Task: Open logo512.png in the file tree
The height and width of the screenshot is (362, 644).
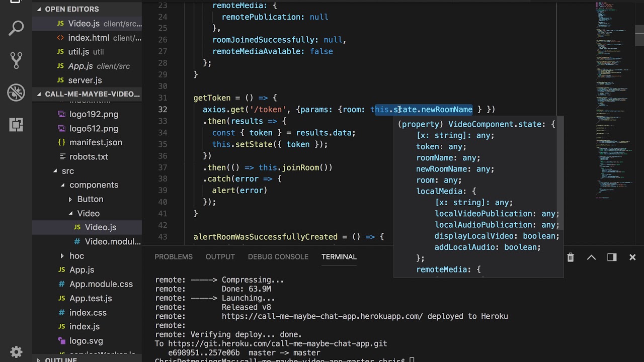Action: (94, 128)
